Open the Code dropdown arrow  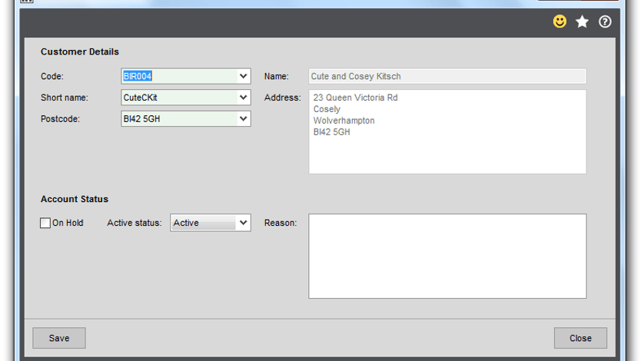click(243, 76)
